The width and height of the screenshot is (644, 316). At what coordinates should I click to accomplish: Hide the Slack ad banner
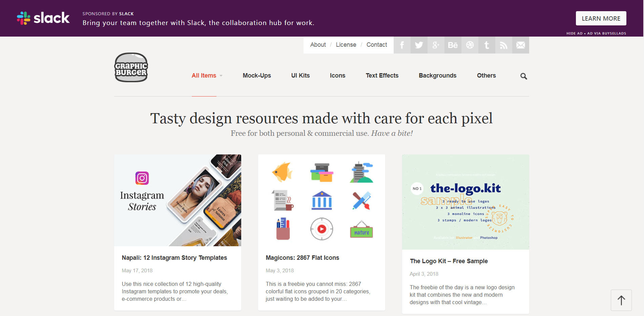point(574,33)
